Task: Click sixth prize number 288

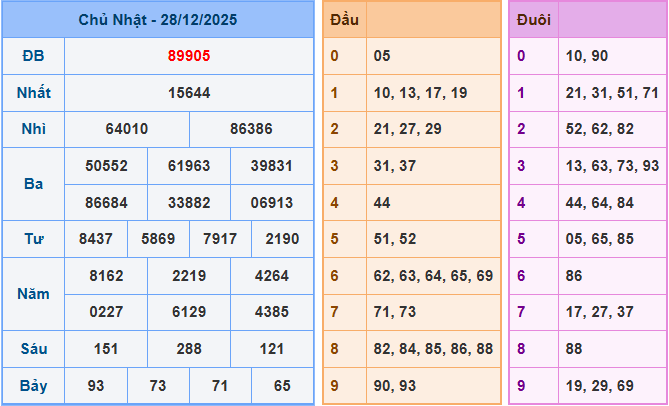Action: (189, 349)
